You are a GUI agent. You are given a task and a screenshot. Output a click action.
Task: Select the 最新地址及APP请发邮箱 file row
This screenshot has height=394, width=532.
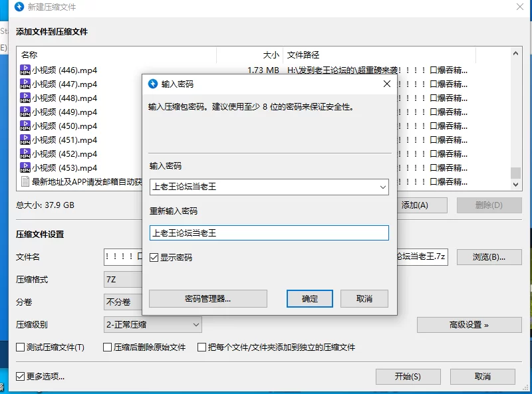pyautogui.click(x=87, y=182)
